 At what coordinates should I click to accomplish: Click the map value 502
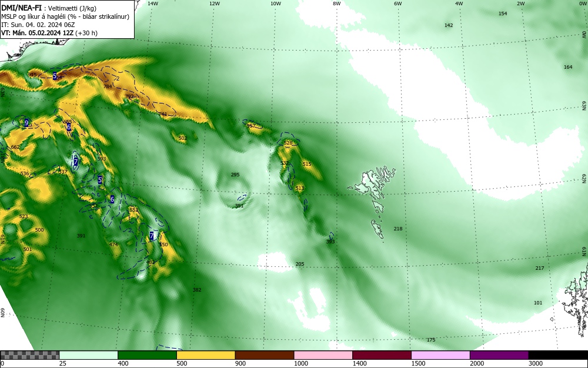[183, 138]
